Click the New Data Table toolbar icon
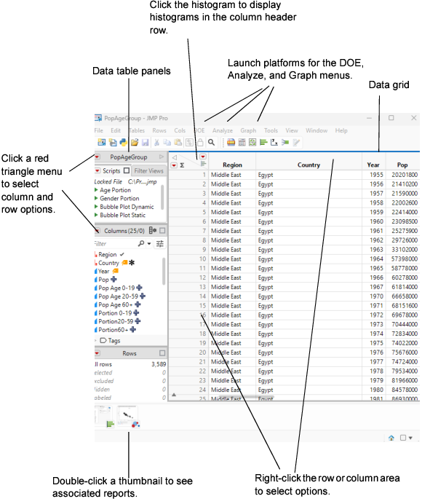 tap(101, 143)
